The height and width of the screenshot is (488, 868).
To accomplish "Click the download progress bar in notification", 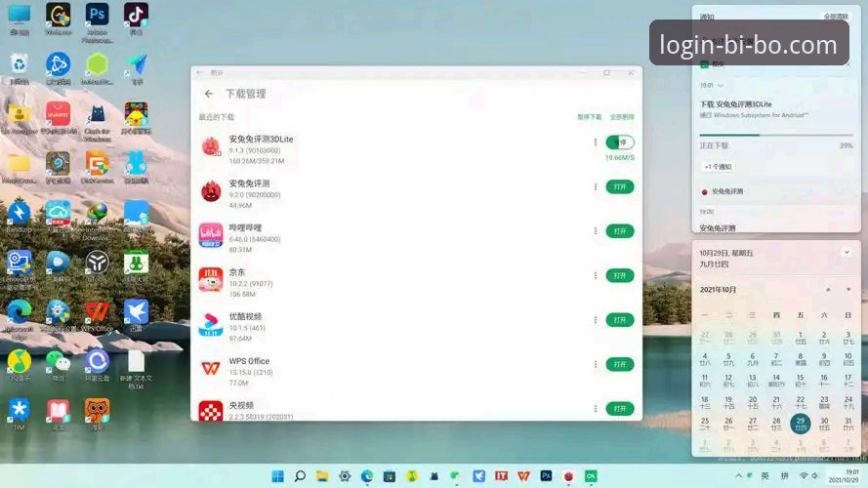I will pyautogui.click(x=776, y=135).
